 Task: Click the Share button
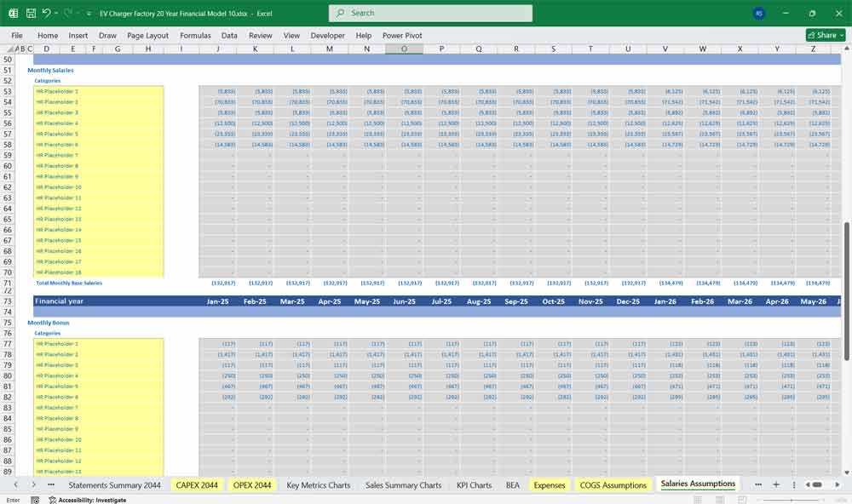coord(826,35)
